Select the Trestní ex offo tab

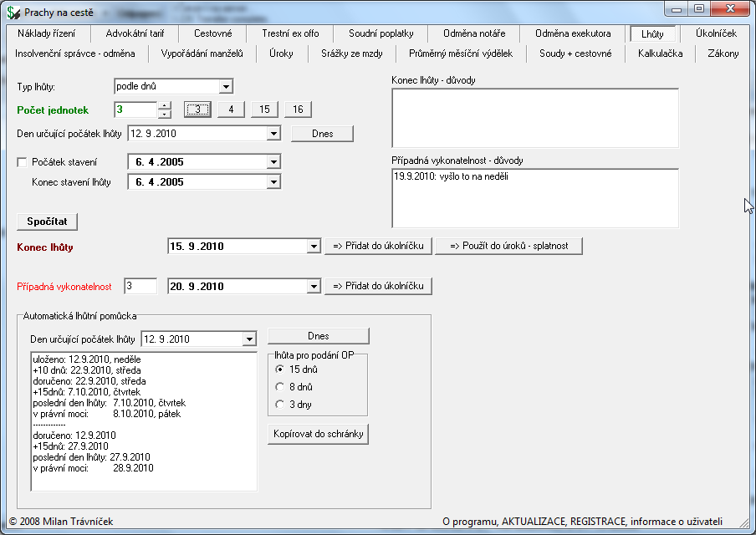290,33
